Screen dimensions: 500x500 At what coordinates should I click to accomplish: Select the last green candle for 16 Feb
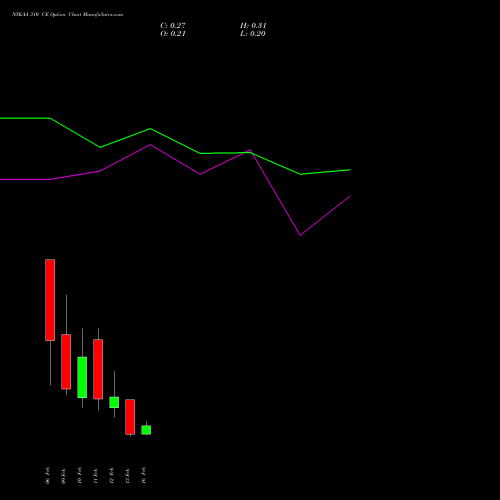146,430
